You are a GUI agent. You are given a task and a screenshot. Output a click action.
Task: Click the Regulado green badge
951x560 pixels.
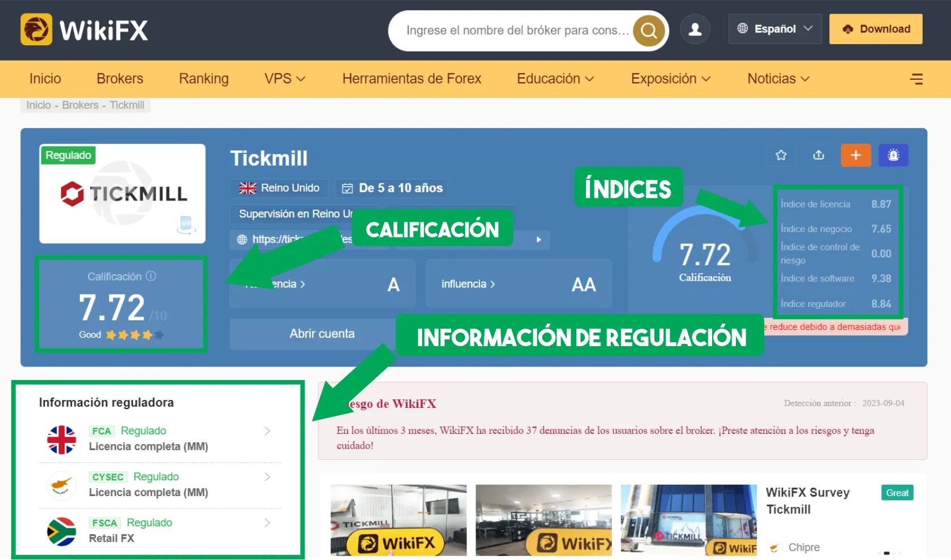point(68,155)
